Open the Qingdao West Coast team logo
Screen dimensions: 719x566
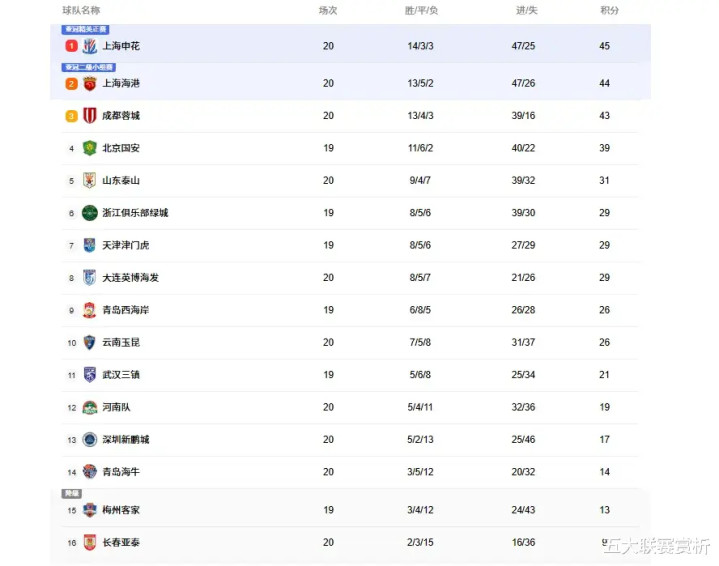pyautogui.click(x=89, y=310)
